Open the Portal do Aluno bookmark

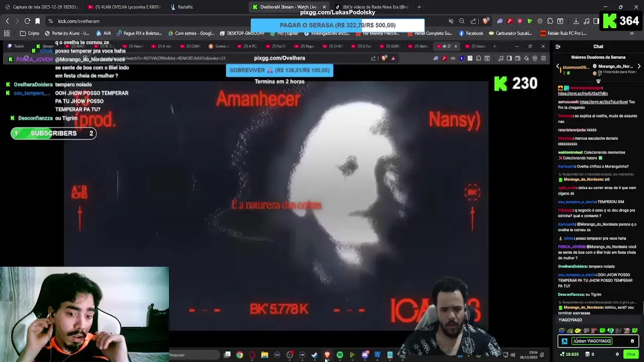(67, 33)
